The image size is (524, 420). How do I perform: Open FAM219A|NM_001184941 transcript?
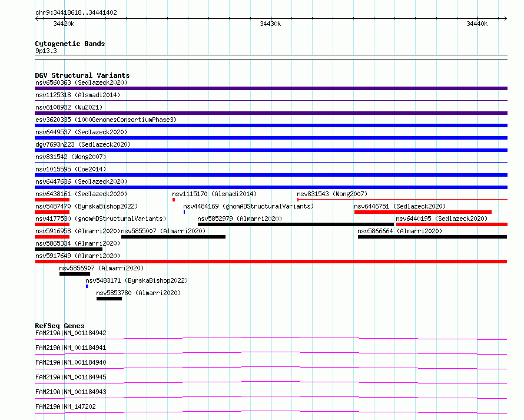71,348
